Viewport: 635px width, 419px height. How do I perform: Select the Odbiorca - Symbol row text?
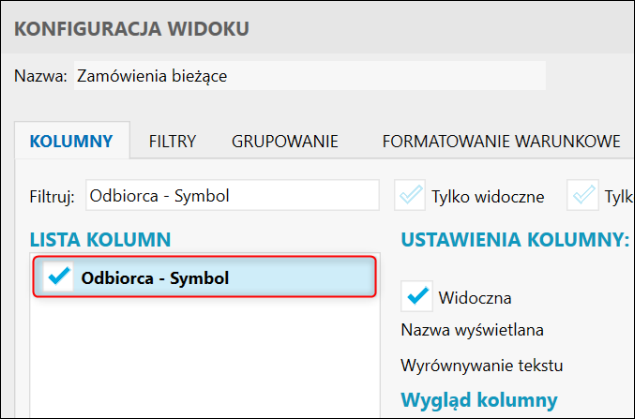(155, 277)
